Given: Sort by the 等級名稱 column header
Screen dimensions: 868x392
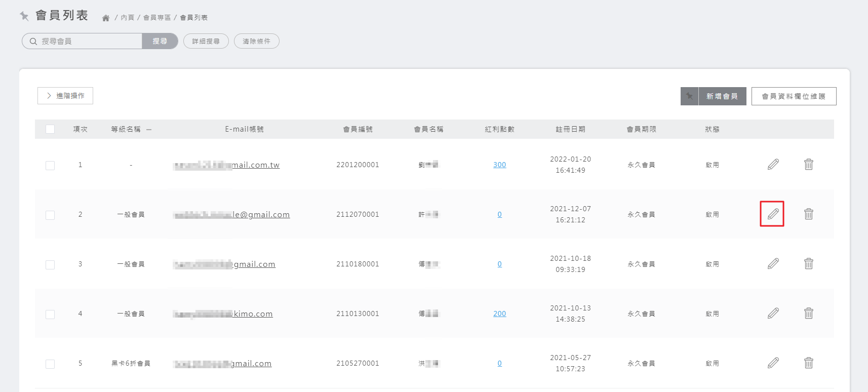Looking at the screenshot, I should 126,129.
